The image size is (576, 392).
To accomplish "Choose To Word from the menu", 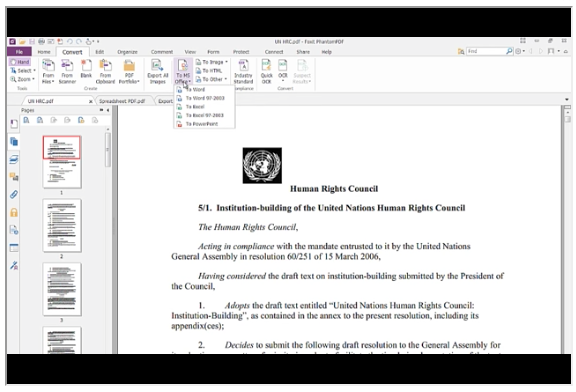I will tap(204, 89).
